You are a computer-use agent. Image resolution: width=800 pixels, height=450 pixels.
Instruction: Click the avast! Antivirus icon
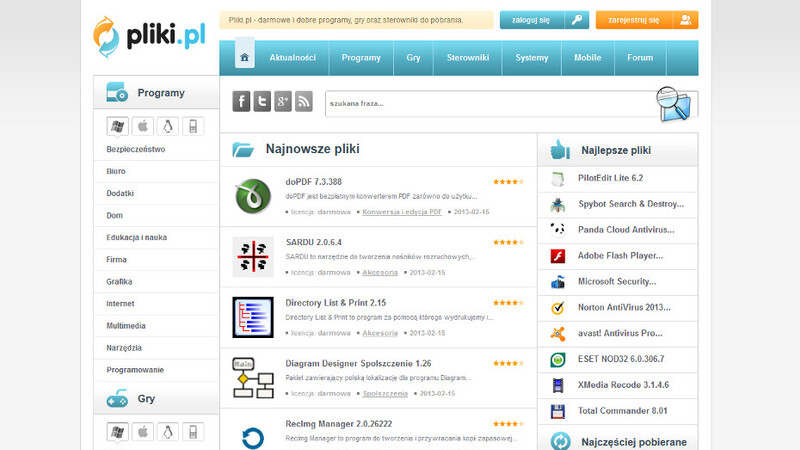pyautogui.click(x=558, y=333)
